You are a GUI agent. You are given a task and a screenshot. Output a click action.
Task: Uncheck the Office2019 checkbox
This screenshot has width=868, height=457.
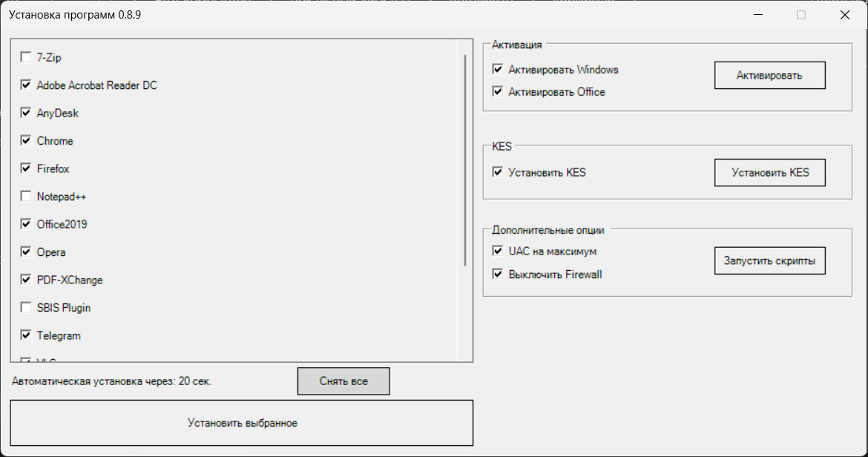pyautogui.click(x=25, y=223)
